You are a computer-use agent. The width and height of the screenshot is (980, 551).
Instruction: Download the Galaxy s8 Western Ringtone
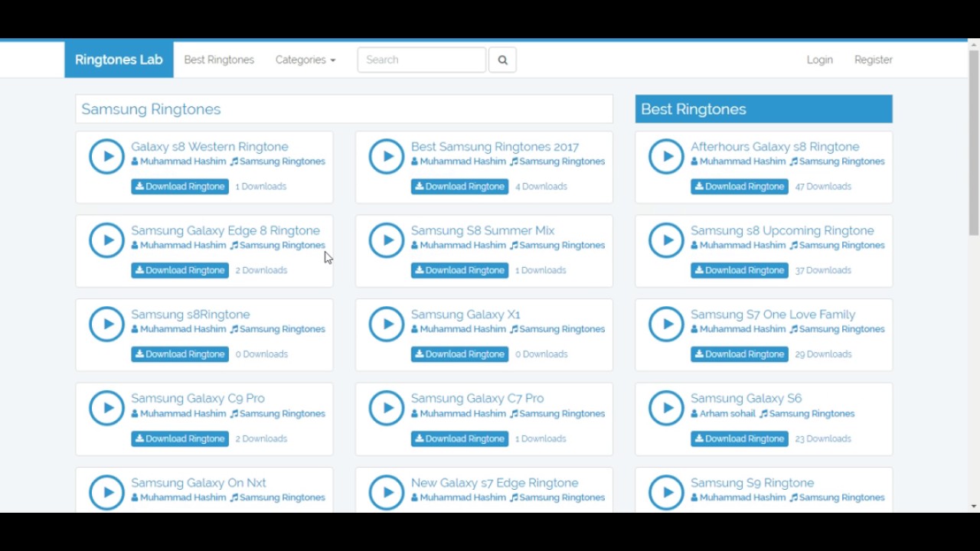coord(180,186)
